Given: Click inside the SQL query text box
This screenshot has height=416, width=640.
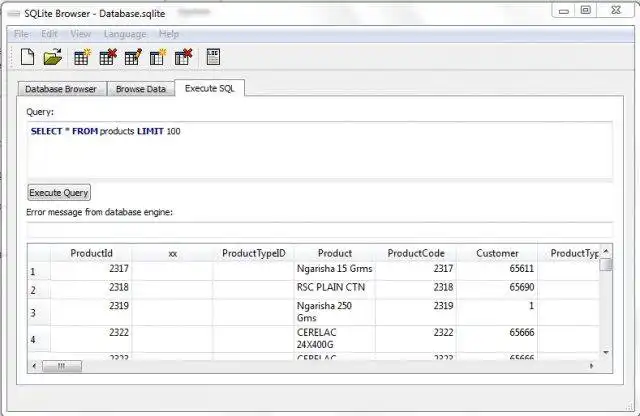Looking at the screenshot, I should pyautogui.click(x=320, y=150).
